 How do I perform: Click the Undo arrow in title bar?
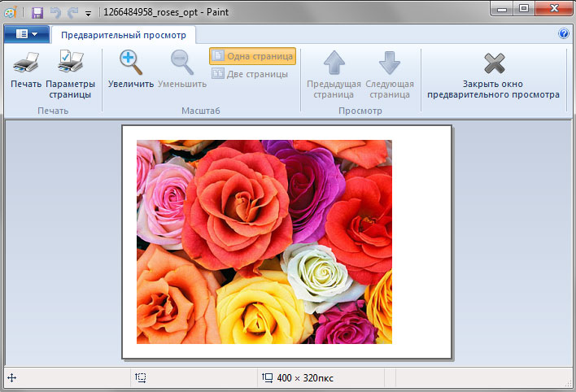click(x=55, y=12)
